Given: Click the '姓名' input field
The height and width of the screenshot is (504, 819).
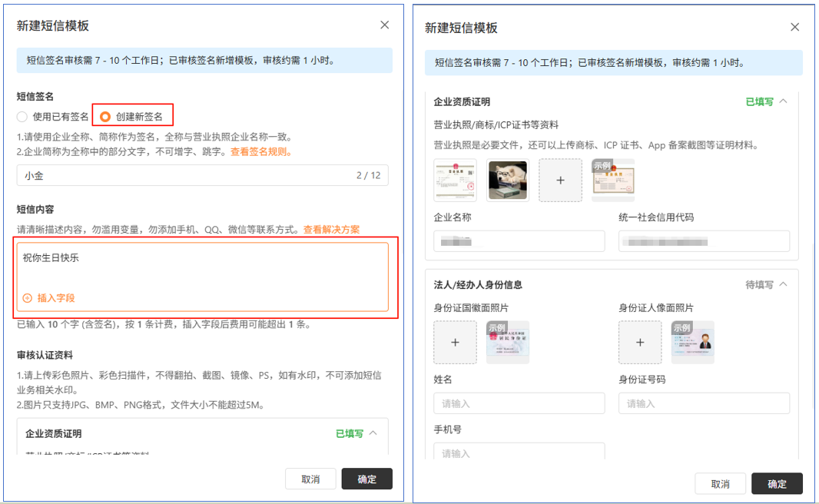Looking at the screenshot, I should click(519, 403).
